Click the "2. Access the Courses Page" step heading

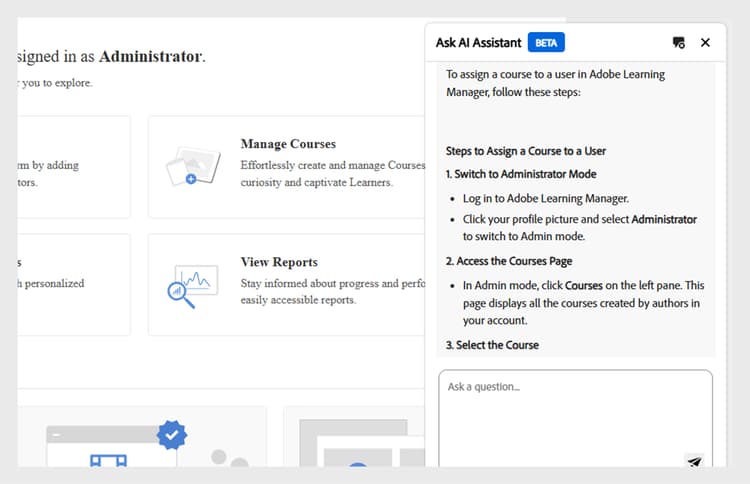click(x=509, y=261)
